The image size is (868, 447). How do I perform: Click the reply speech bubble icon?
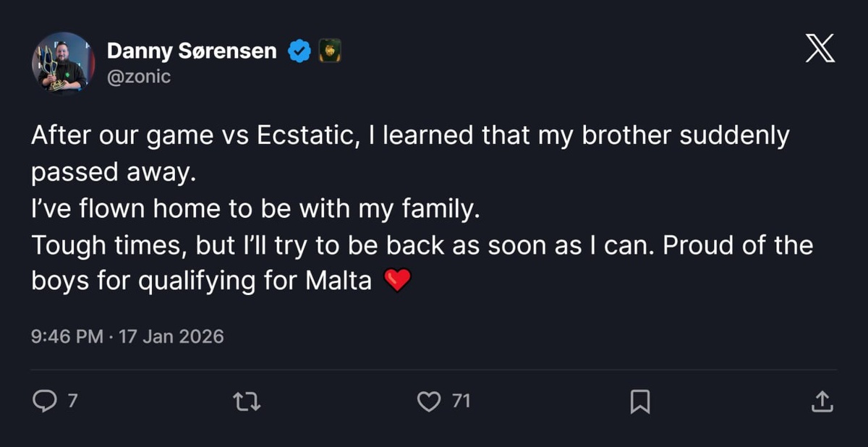coord(44,401)
